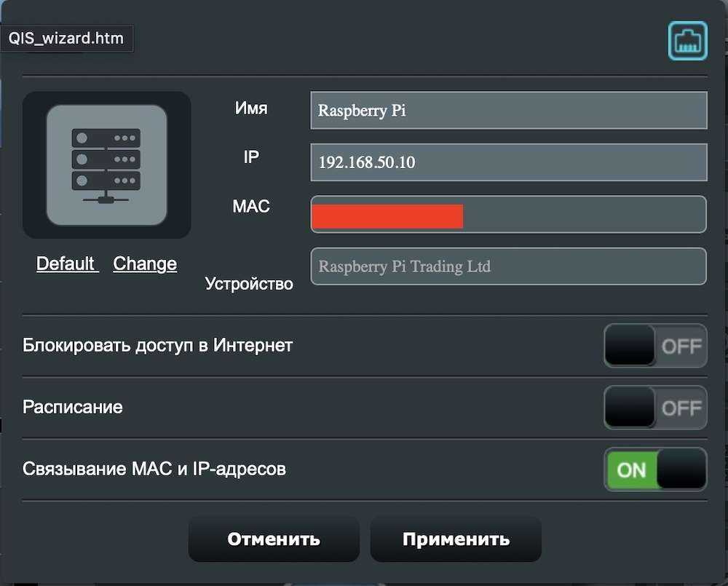Click the QIS_wizard.htm tooltip label
Screen dimensions: 728x586
(66, 39)
